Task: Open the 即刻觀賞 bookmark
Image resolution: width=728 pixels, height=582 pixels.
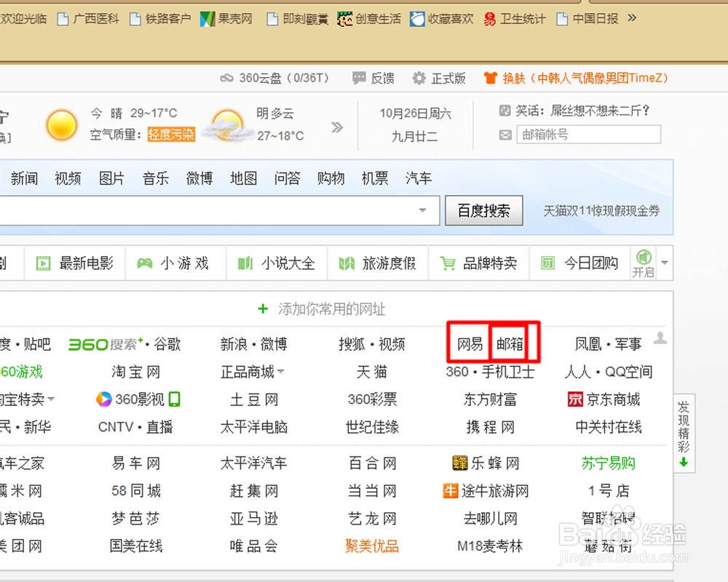Action: pyautogui.click(x=298, y=19)
